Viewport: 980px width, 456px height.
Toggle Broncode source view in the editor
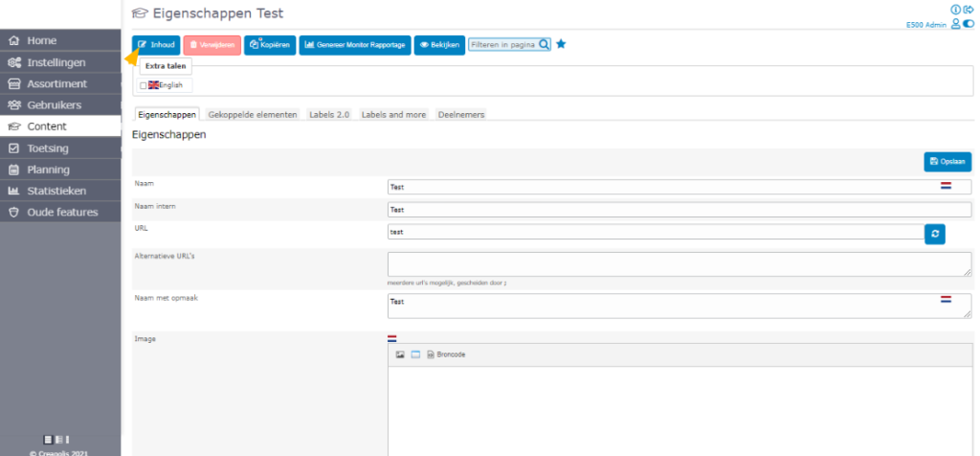pyautogui.click(x=446, y=355)
